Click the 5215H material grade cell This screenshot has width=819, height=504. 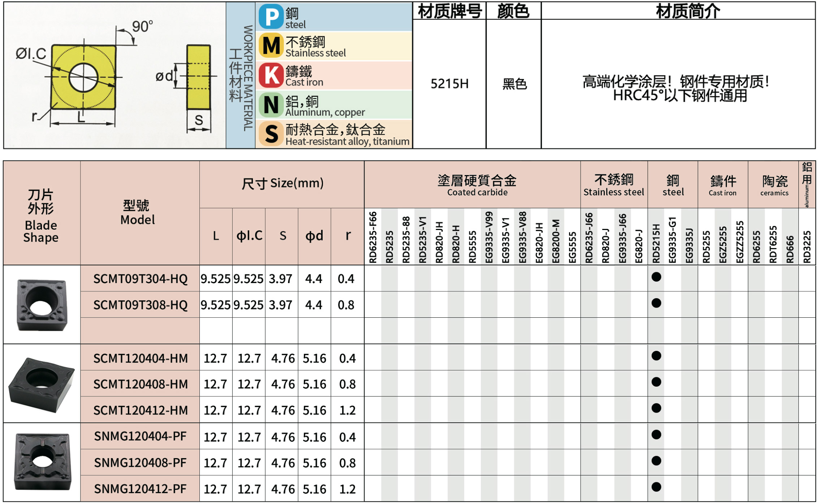click(449, 84)
